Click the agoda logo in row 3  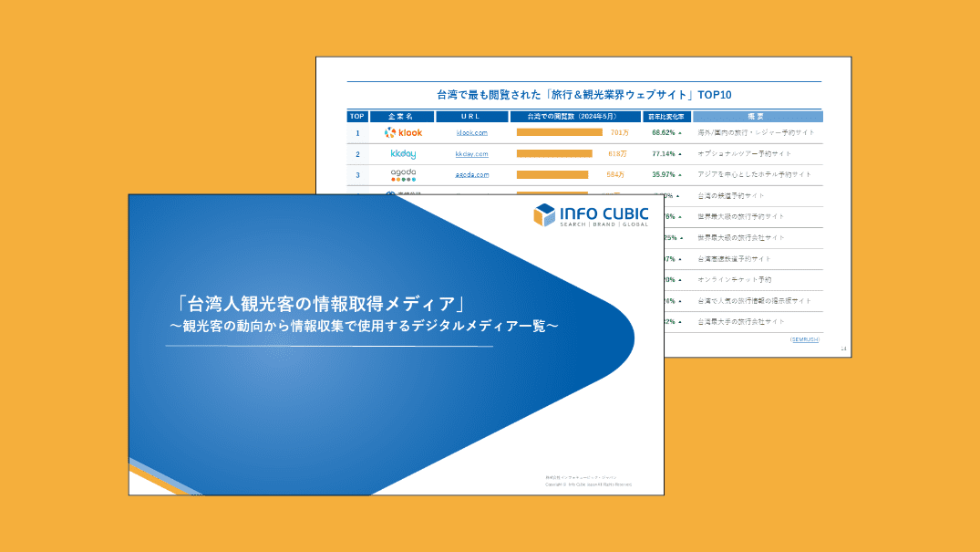403,174
